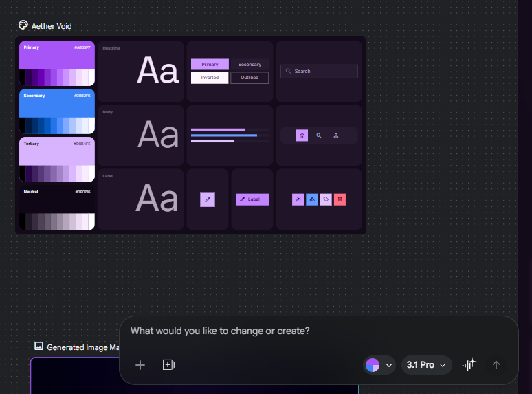
Task: Click the plus add button in prompt bar
Action: 140,365
